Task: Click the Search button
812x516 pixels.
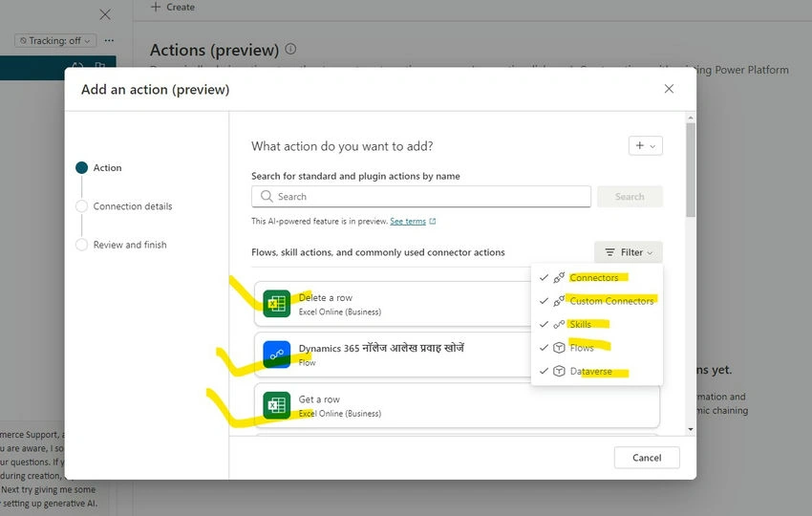Action: click(630, 196)
